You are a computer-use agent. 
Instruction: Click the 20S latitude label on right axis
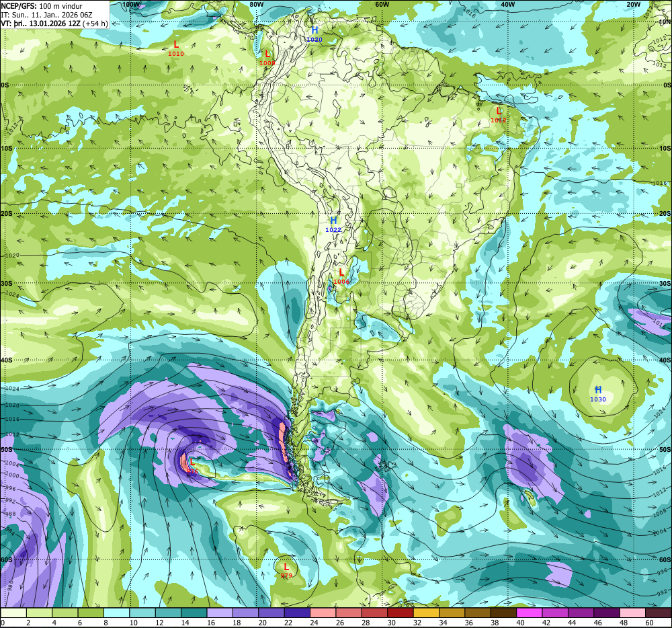click(665, 213)
